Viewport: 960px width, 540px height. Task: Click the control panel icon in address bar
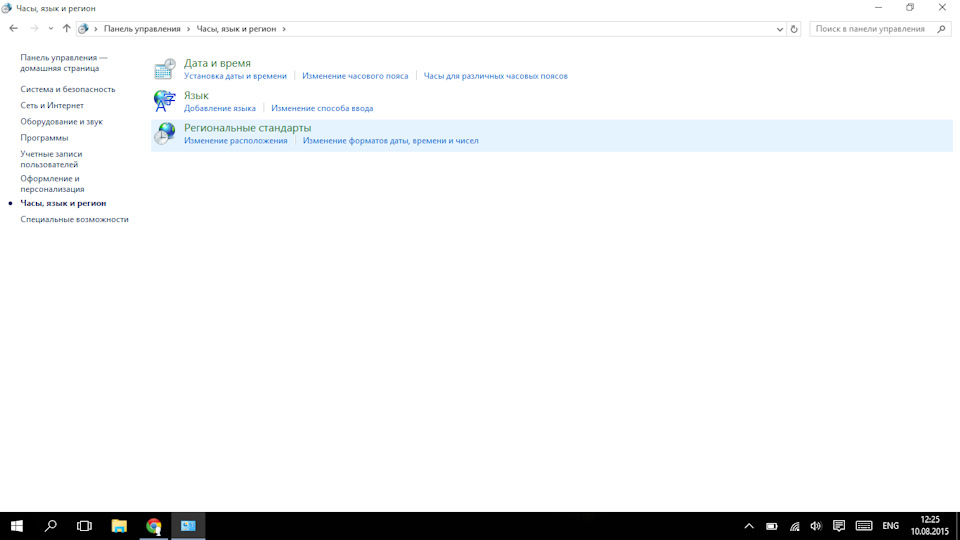[83, 29]
